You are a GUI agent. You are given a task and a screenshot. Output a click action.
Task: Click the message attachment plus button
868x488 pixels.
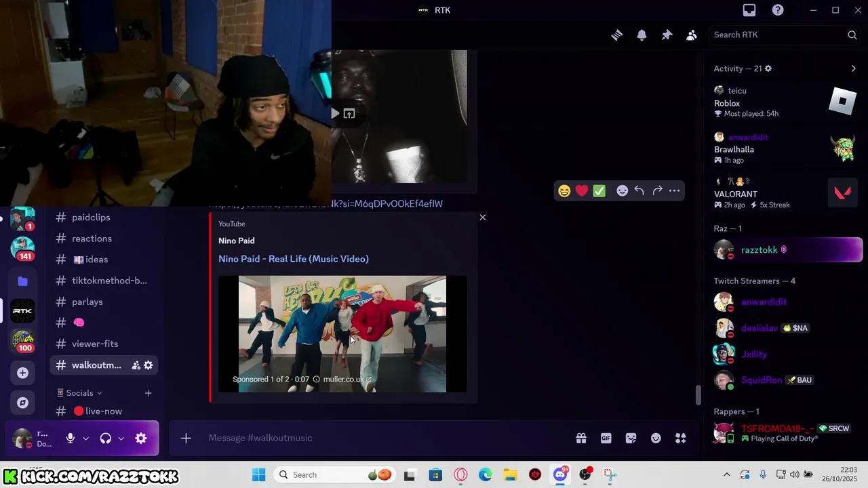(186, 438)
